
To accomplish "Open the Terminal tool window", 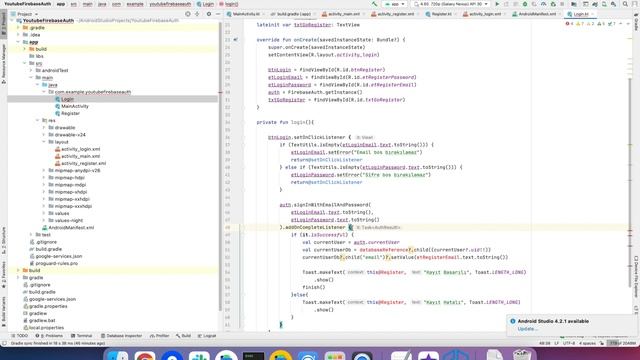I will (81, 336).
